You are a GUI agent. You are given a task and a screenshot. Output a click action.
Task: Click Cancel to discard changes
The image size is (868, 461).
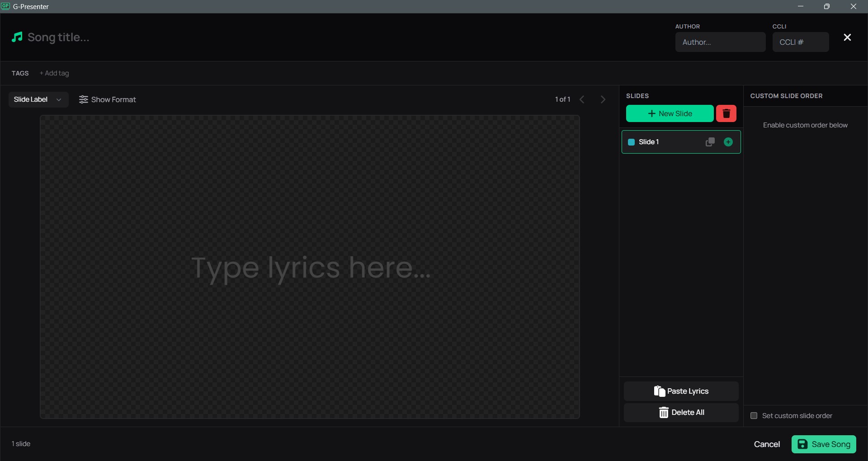(767, 444)
